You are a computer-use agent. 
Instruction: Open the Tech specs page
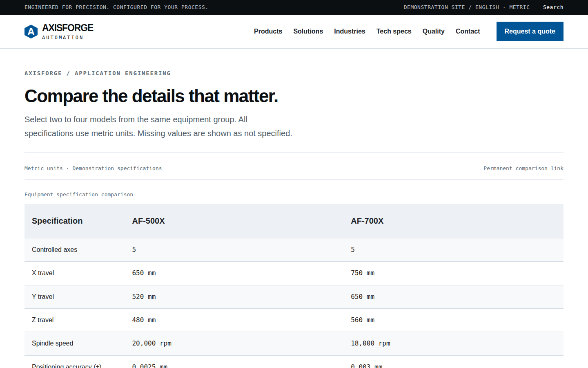point(394,31)
